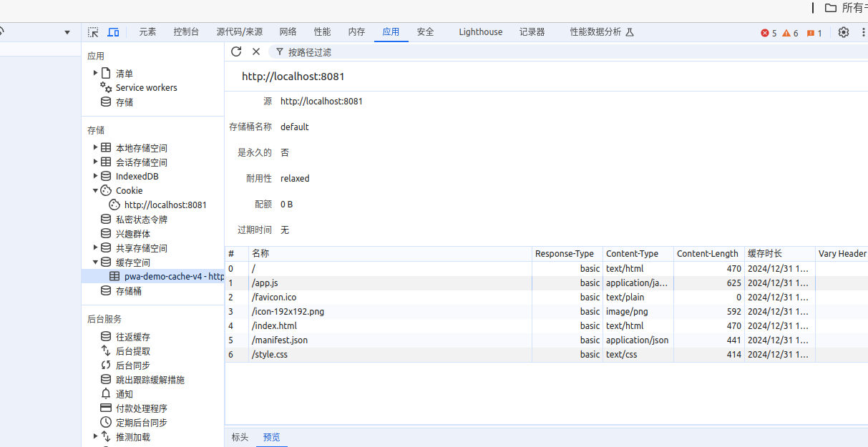Select the 通知 bell item
868x447 pixels.
tap(125, 394)
